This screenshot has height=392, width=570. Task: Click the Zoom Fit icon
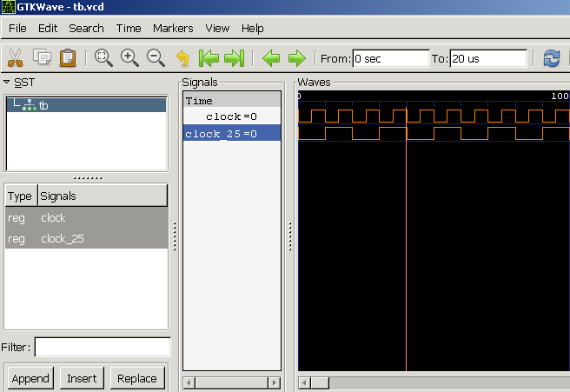[103, 58]
